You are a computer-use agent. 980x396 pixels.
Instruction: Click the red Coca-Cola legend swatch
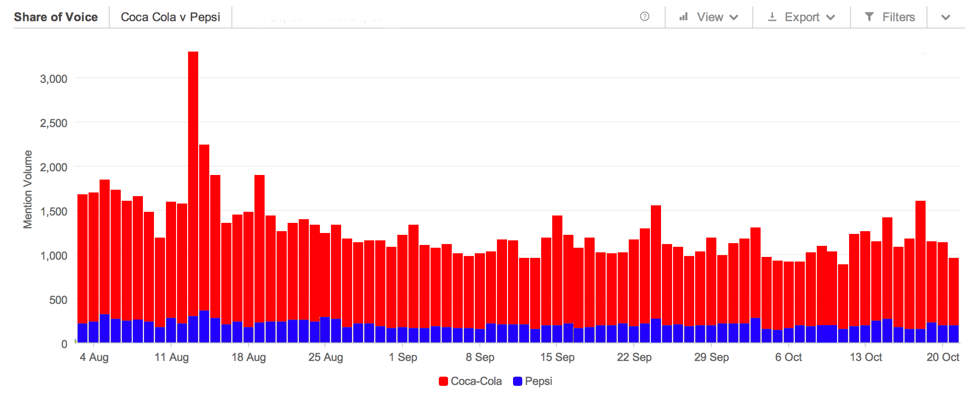[x=443, y=381]
